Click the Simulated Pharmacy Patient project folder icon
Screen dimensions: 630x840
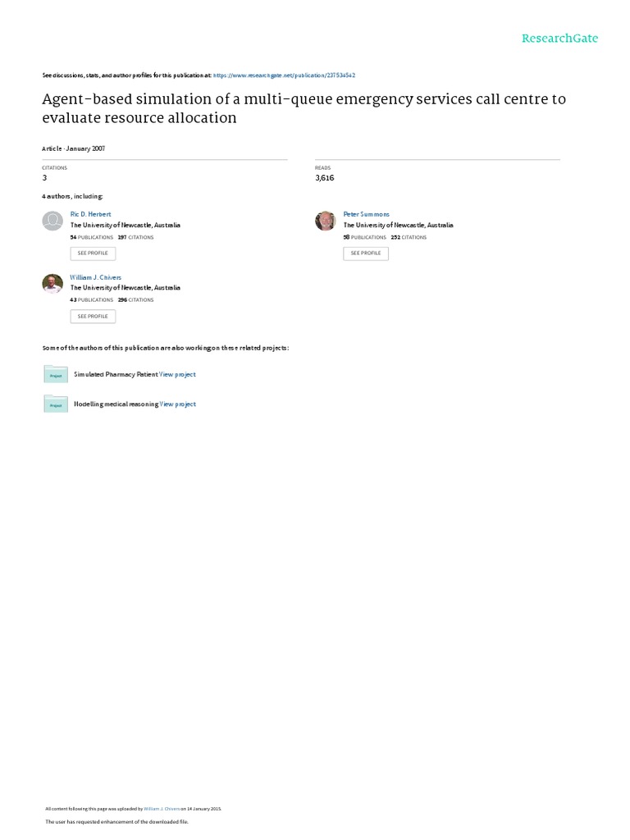click(56, 374)
